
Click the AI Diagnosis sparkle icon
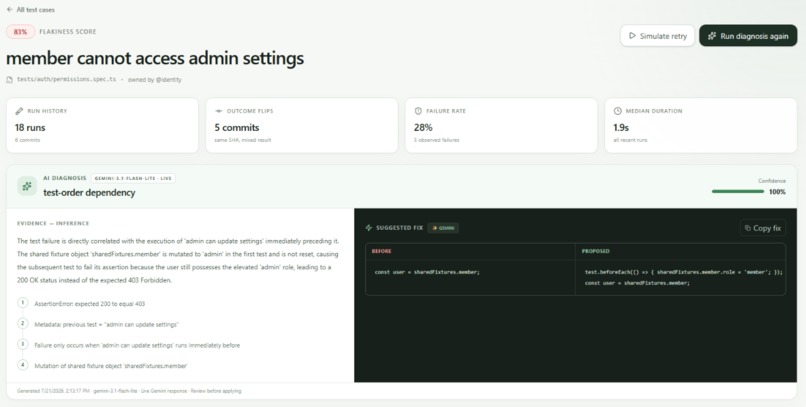(27, 186)
